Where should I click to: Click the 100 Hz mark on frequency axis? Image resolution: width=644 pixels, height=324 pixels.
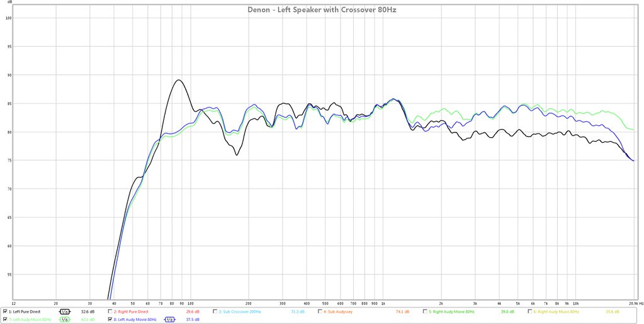tap(190, 303)
